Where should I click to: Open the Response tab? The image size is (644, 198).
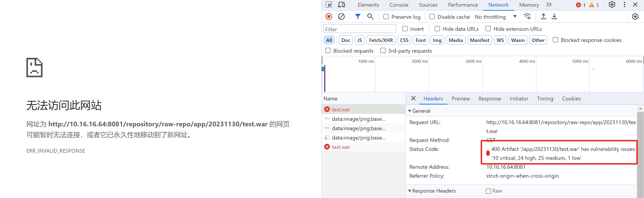click(489, 99)
